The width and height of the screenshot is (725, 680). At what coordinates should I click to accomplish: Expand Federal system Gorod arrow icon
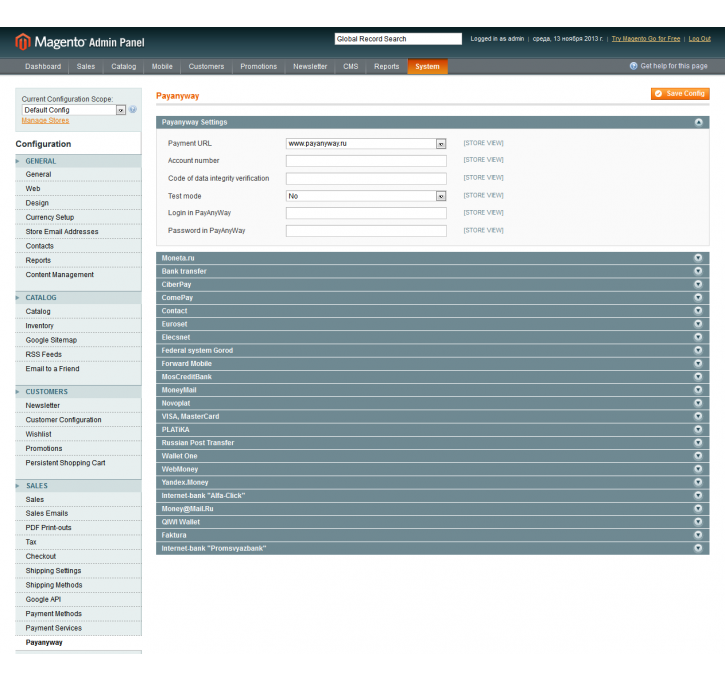pyautogui.click(x=698, y=350)
